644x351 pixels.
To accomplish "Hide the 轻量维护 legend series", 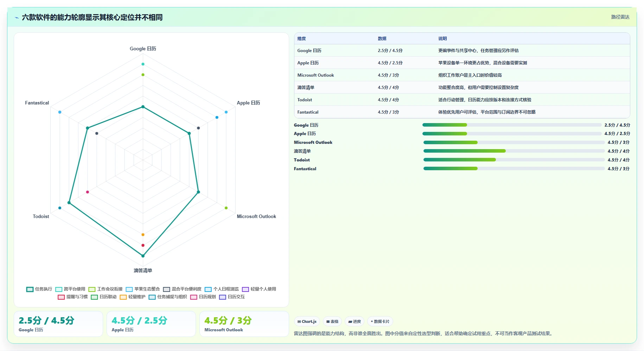I will click(x=132, y=297).
